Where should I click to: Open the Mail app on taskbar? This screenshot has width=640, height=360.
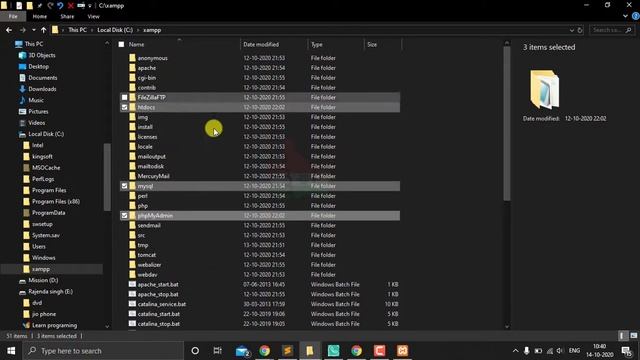point(242,351)
